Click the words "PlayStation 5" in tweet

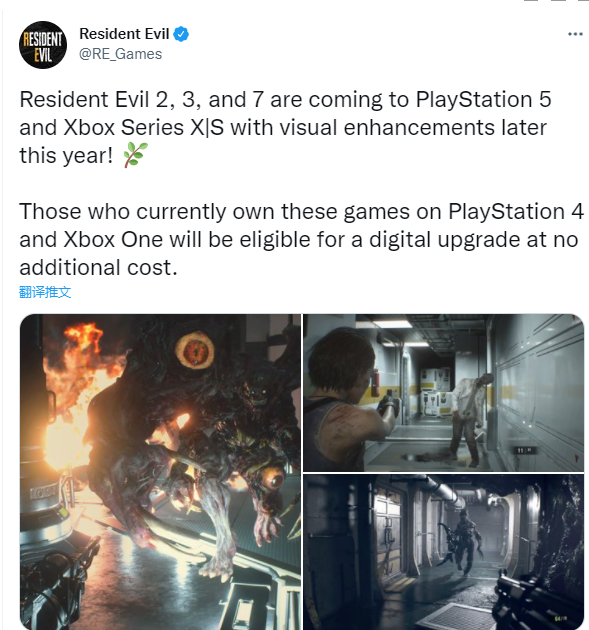click(483, 100)
